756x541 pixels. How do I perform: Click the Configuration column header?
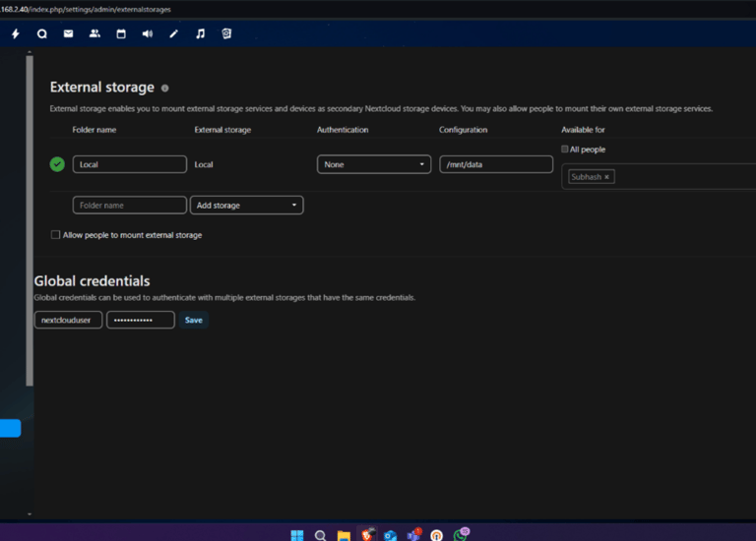click(x=463, y=130)
